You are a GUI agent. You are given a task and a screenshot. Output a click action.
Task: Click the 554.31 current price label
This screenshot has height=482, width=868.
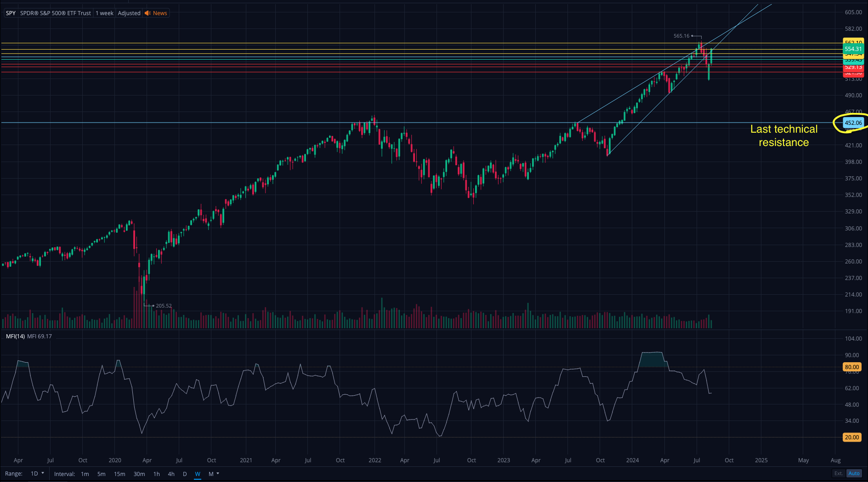pyautogui.click(x=853, y=49)
